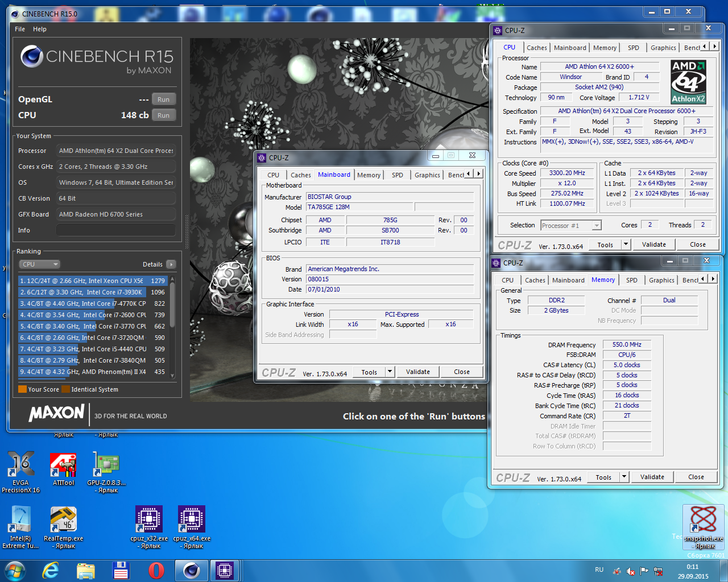The height and width of the screenshot is (582, 728).
Task: Click Close in Mainboard CPU-Z window
Action: [x=462, y=372]
